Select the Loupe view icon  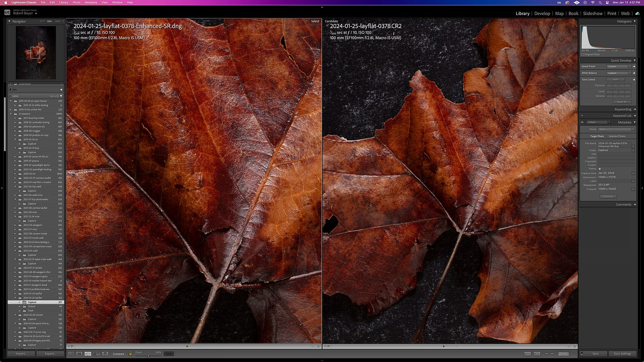pyautogui.click(x=80, y=354)
